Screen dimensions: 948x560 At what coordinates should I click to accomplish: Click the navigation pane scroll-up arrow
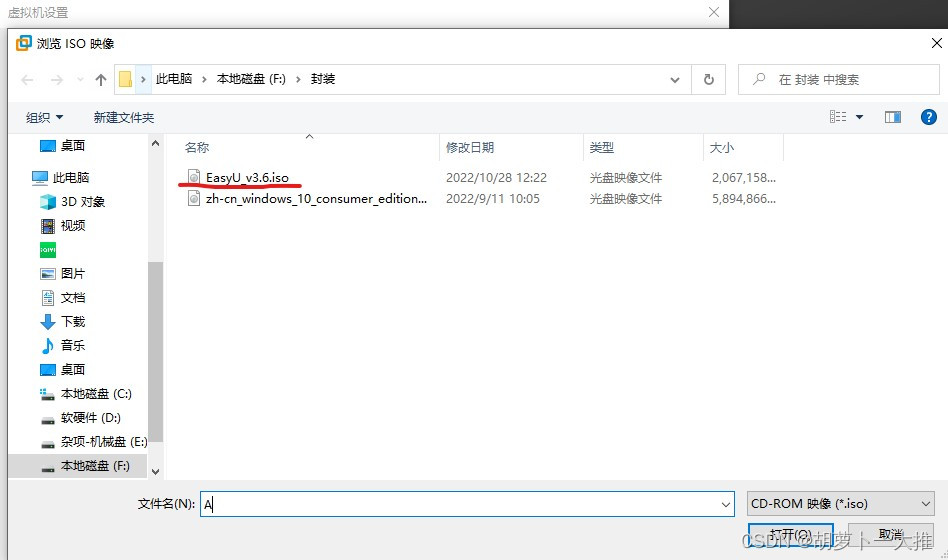155,144
